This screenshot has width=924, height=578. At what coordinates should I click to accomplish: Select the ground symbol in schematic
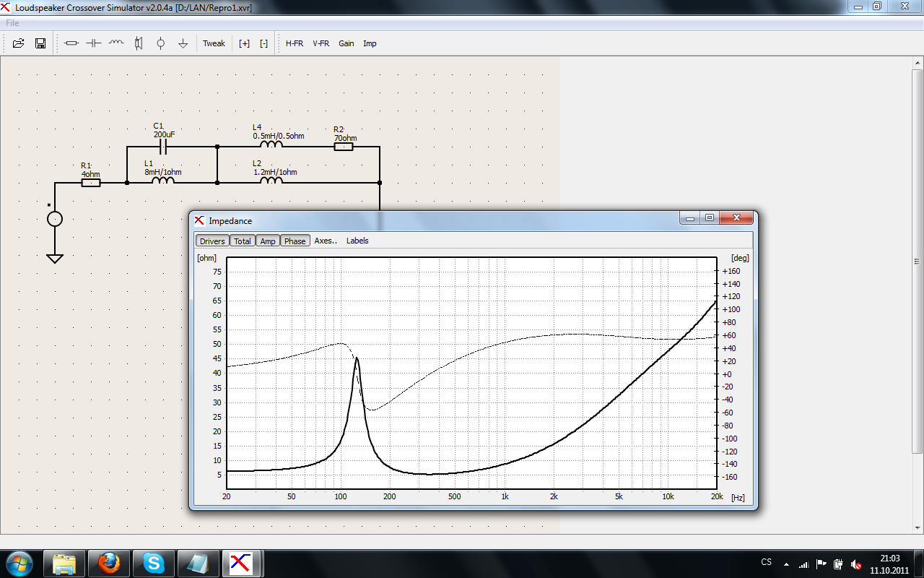pos(55,258)
